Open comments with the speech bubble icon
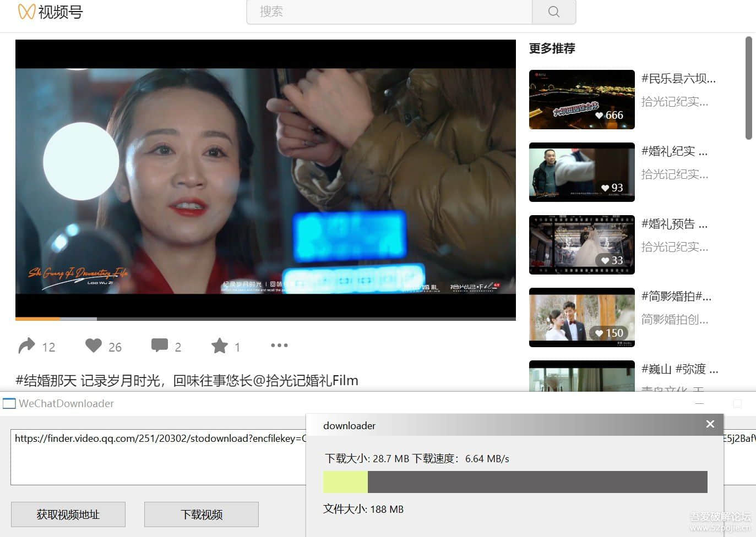The height and width of the screenshot is (537, 756). click(x=160, y=346)
